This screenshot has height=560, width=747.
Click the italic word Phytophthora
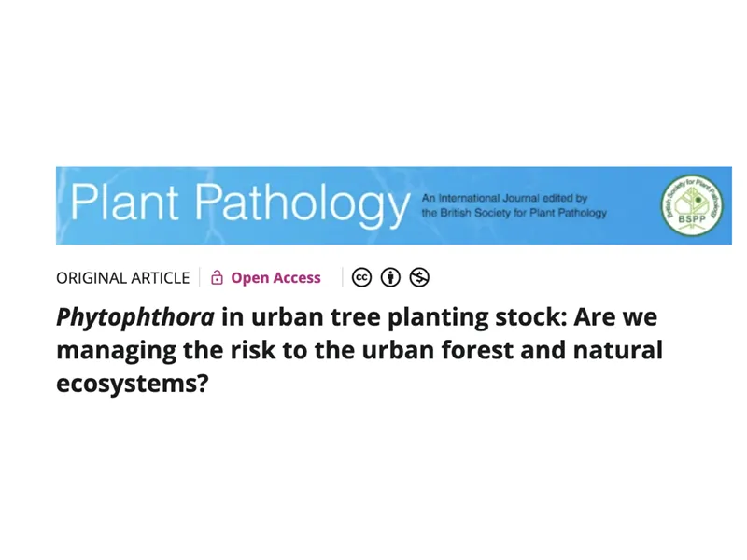tap(135, 317)
